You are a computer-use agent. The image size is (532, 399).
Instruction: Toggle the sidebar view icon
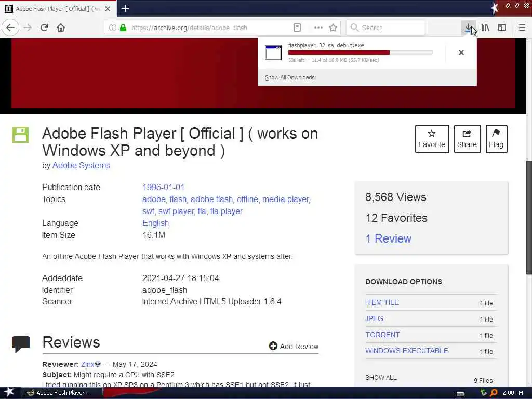pyautogui.click(x=502, y=28)
